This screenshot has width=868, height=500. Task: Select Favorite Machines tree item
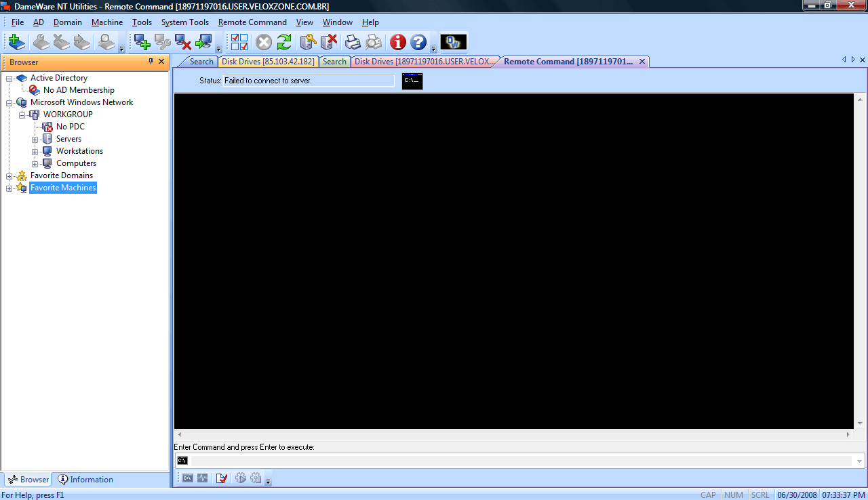(63, 188)
